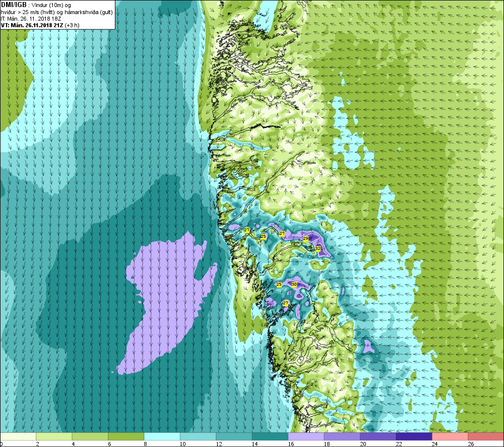Pick the aqua 10–12 m/s legend swatch
This screenshot has width=504, height=447.
coord(198,436)
